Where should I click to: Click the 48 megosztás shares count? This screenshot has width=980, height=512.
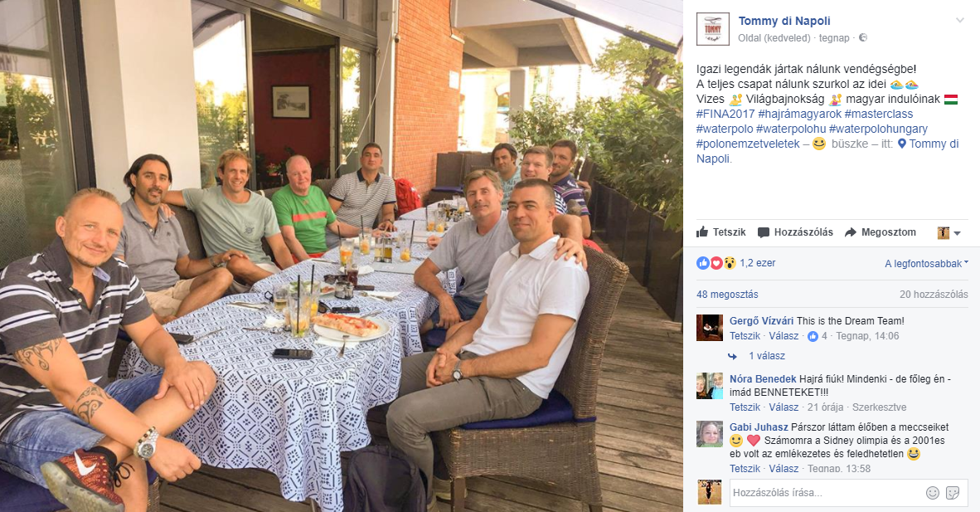(x=727, y=295)
